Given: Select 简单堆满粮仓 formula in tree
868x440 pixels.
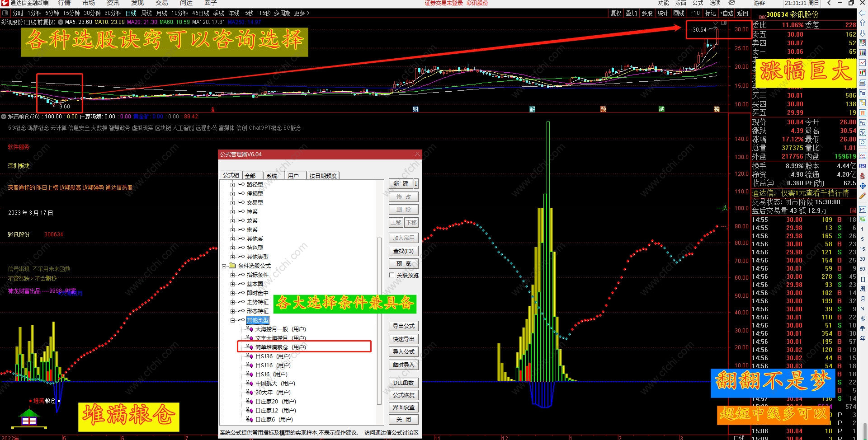Looking at the screenshot, I should tap(280, 347).
